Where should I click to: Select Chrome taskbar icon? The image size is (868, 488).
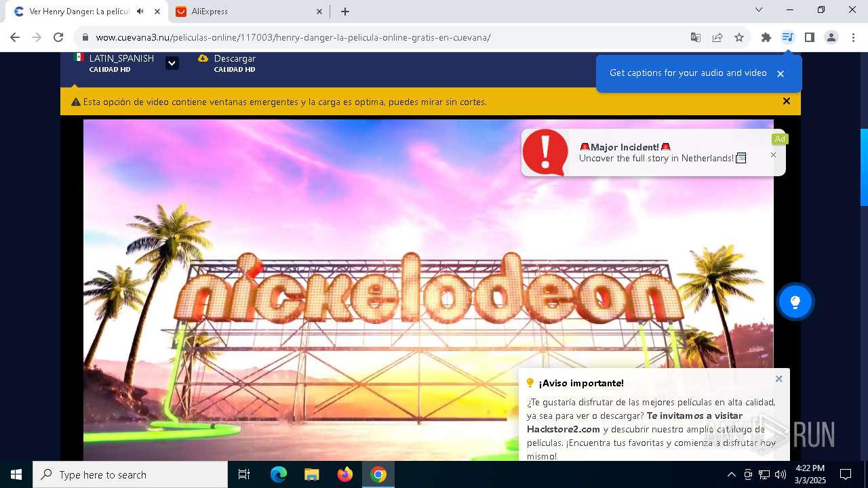pyautogui.click(x=378, y=474)
